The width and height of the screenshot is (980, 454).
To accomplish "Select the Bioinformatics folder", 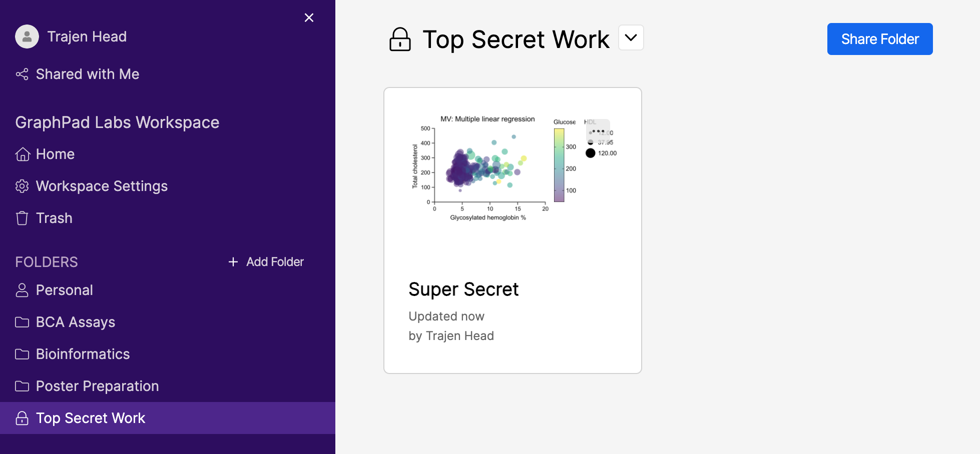I will click(x=83, y=354).
